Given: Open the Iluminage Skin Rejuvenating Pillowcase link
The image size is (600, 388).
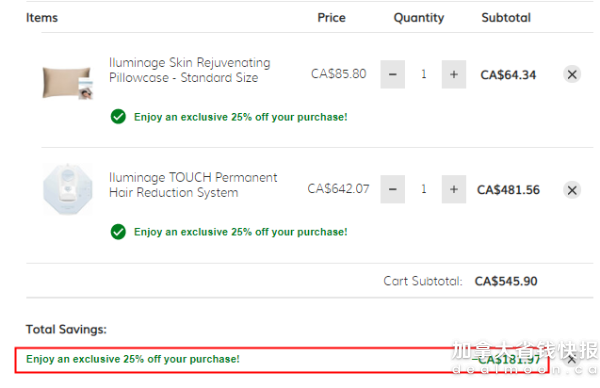Looking at the screenshot, I should (x=189, y=70).
